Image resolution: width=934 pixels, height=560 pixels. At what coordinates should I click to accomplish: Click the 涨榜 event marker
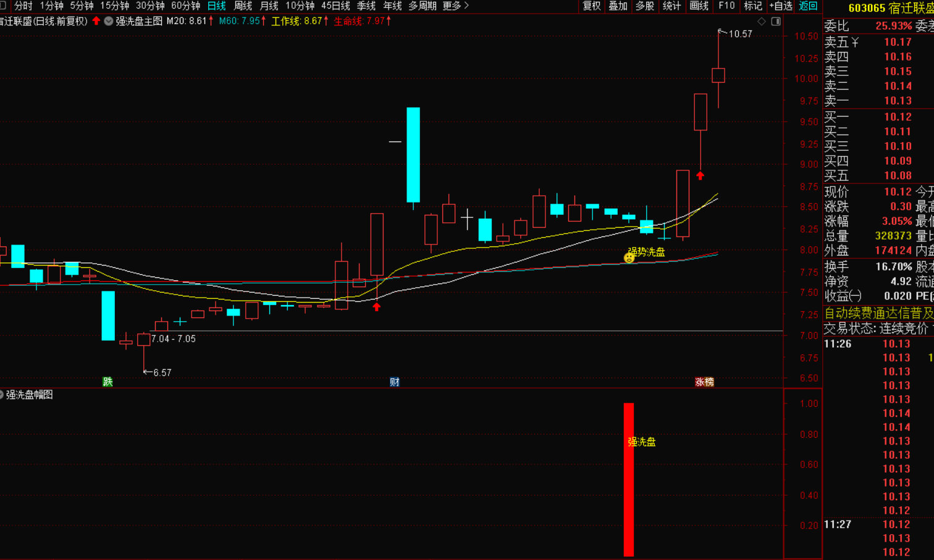(704, 382)
